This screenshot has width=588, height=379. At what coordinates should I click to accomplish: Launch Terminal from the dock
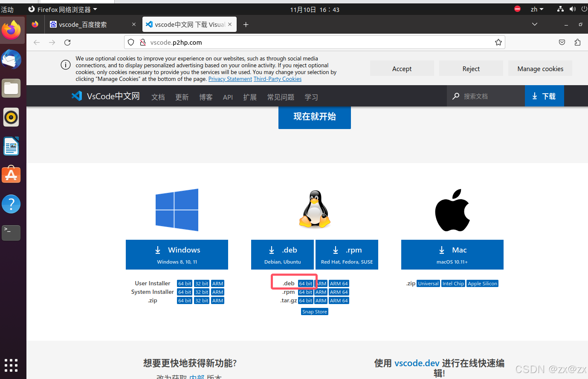click(x=12, y=233)
